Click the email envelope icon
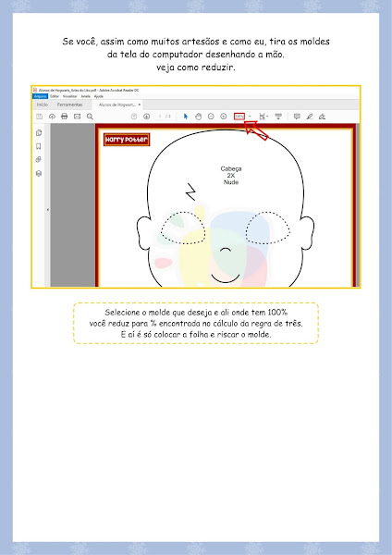Image resolution: width=392 pixels, height=555 pixels. tap(77, 117)
